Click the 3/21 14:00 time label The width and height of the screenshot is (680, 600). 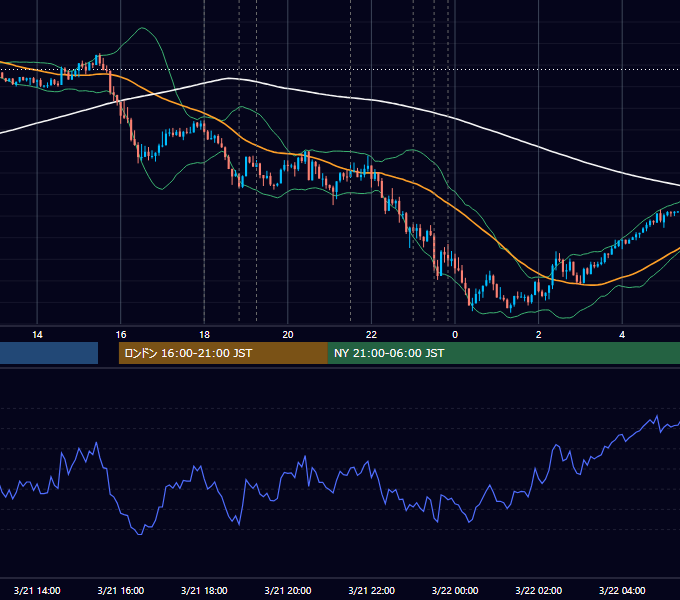[x=37, y=590]
